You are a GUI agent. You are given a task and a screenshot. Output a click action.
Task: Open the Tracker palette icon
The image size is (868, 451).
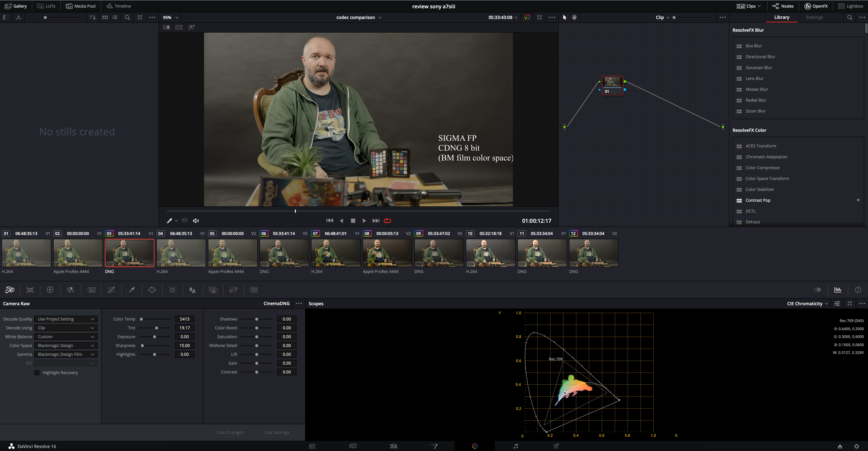173,290
